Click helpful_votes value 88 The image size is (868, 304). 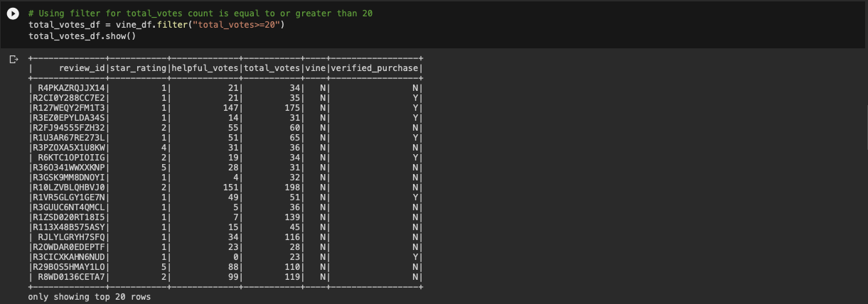[x=234, y=267]
